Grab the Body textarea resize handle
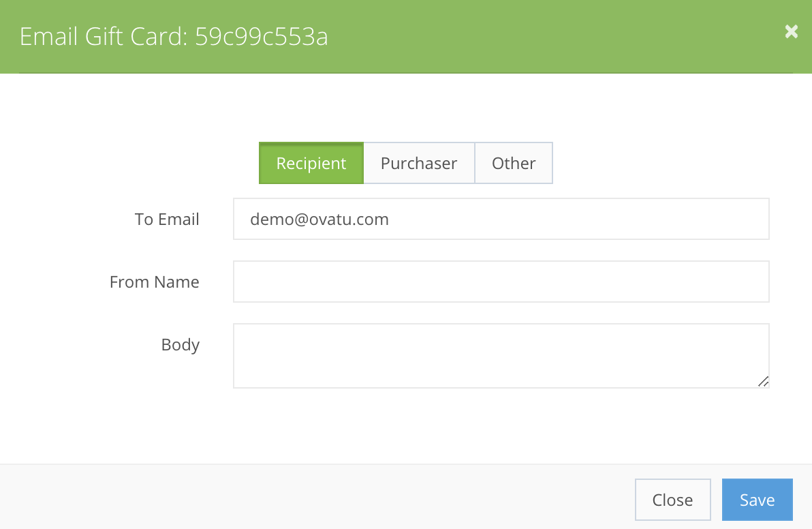Screen dimensions: 812x529 [x=764, y=382]
